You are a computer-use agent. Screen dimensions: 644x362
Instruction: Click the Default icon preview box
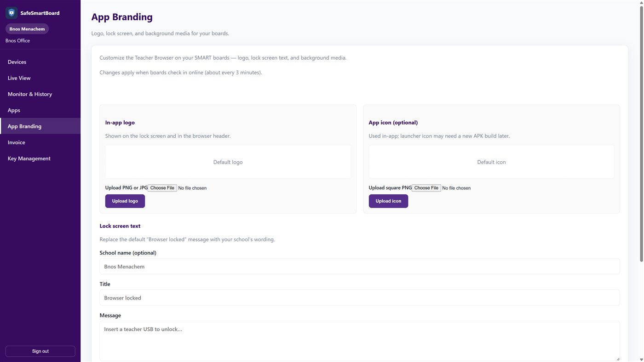(491, 162)
